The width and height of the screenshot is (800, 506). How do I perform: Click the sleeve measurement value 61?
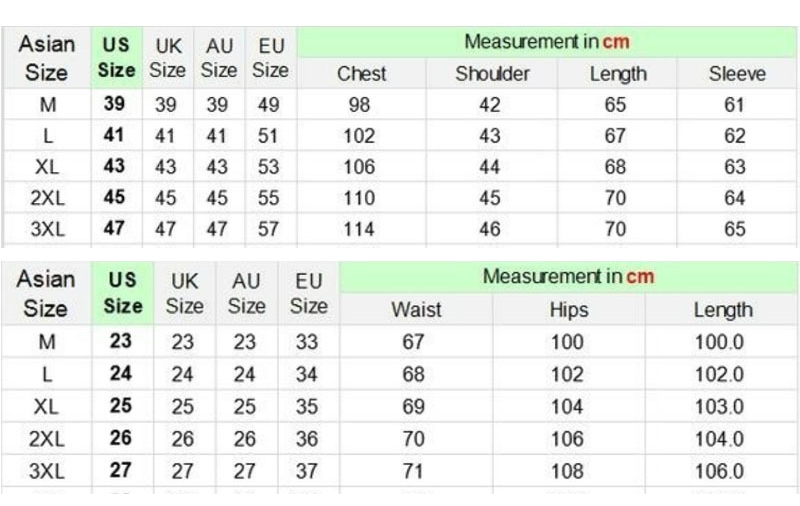point(735,105)
